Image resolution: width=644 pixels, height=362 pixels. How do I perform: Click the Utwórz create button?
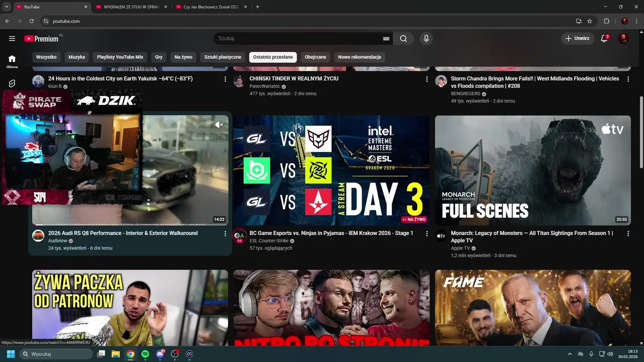point(577,39)
